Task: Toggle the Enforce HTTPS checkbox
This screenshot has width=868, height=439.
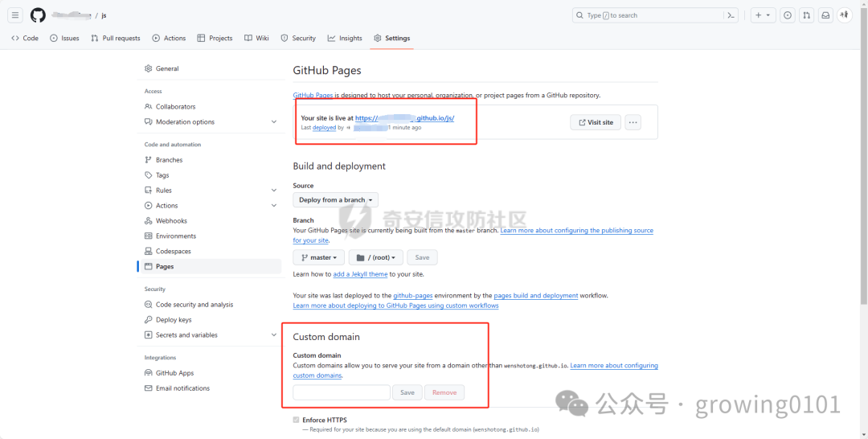Action: (296, 421)
